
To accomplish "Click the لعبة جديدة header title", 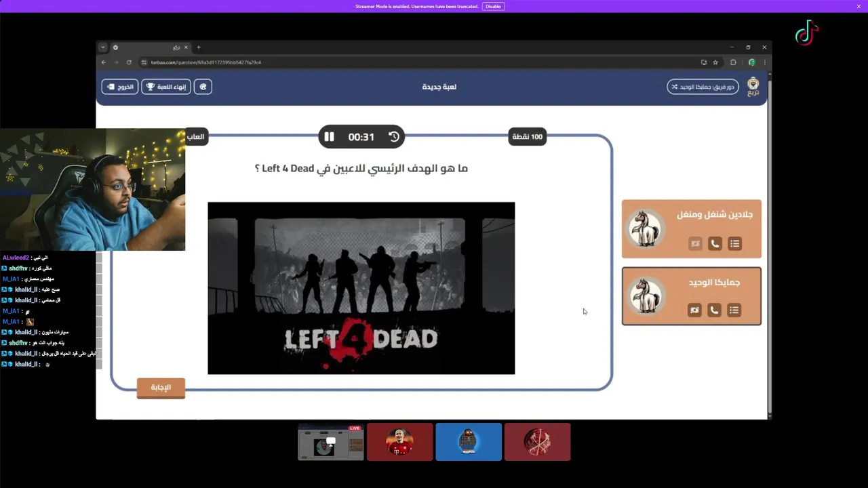I will (439, 87).
